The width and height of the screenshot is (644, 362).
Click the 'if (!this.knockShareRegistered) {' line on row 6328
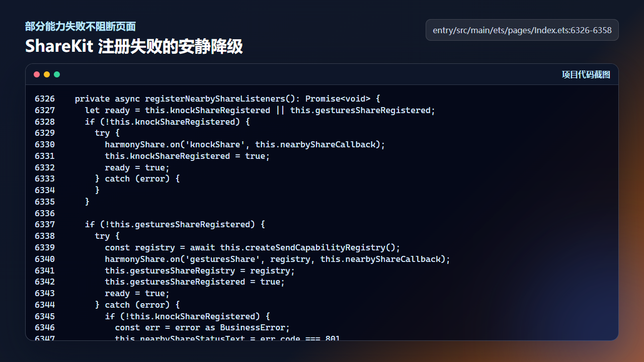[167, 122]
